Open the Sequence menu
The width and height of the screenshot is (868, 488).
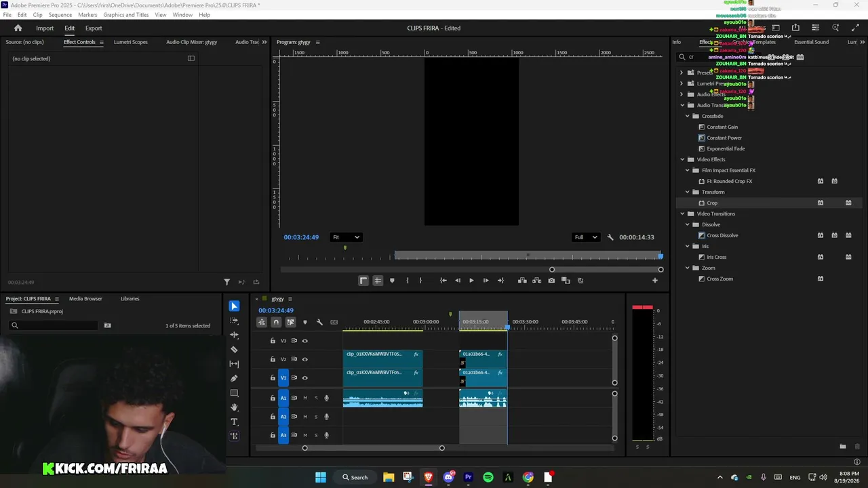pos(60,15)
